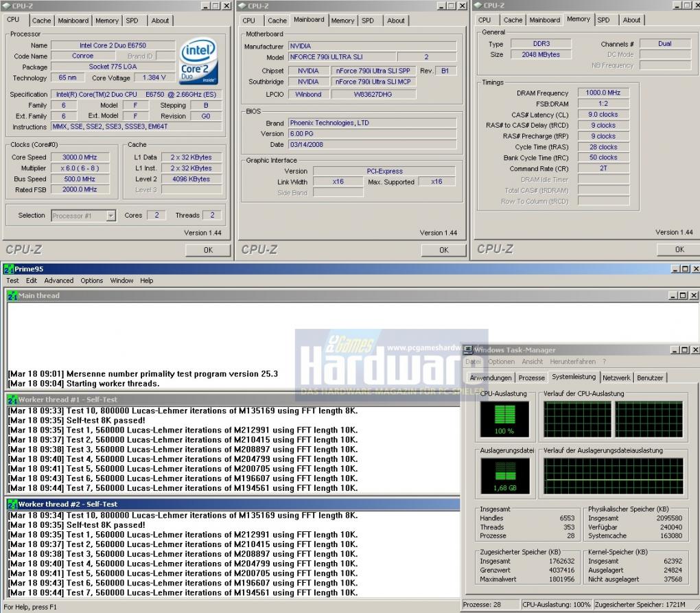700x613 pixels.
Task: Click the Rated FSB 2000.0 MHz value
Action: click(x=80, y=189)
